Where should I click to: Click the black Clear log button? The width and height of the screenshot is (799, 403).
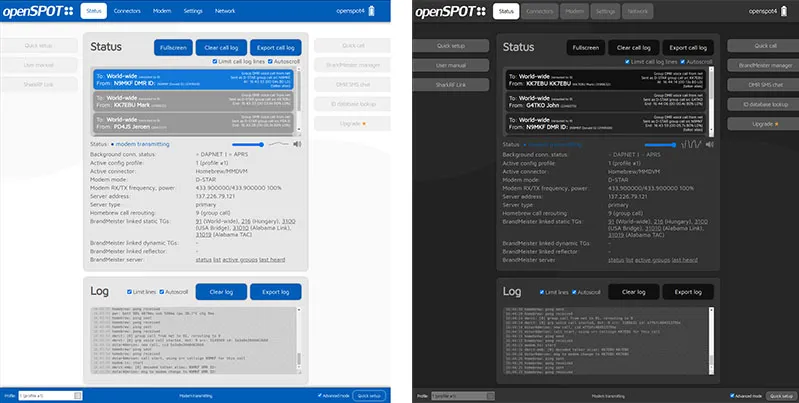click(633, 292)
